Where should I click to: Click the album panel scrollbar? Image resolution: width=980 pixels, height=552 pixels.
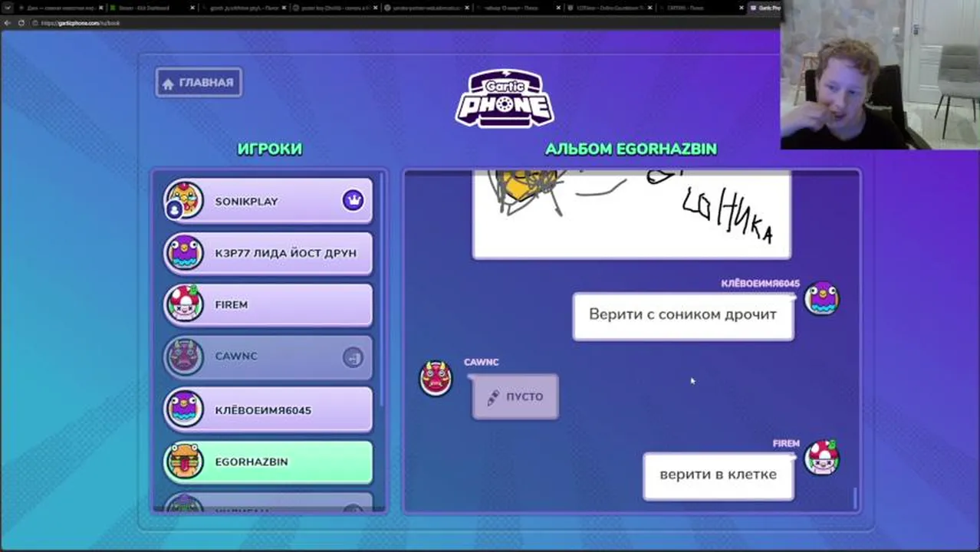(x=855, y=497)
